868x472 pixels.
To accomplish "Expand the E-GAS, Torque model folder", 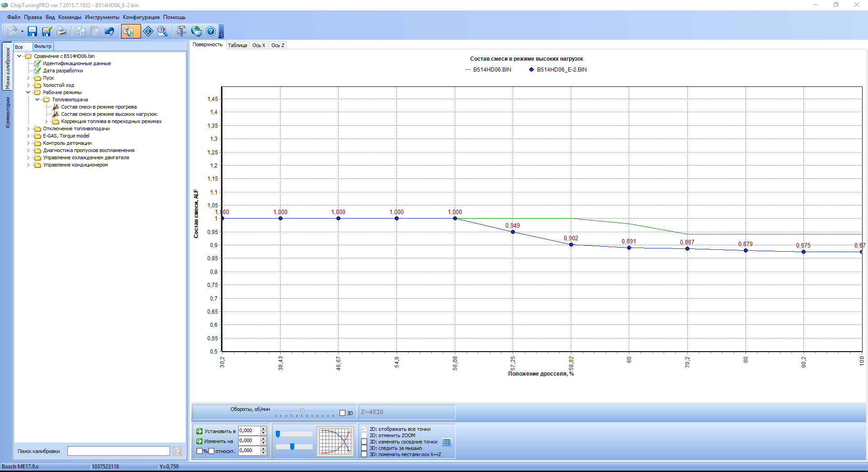I will coord(28,136).
